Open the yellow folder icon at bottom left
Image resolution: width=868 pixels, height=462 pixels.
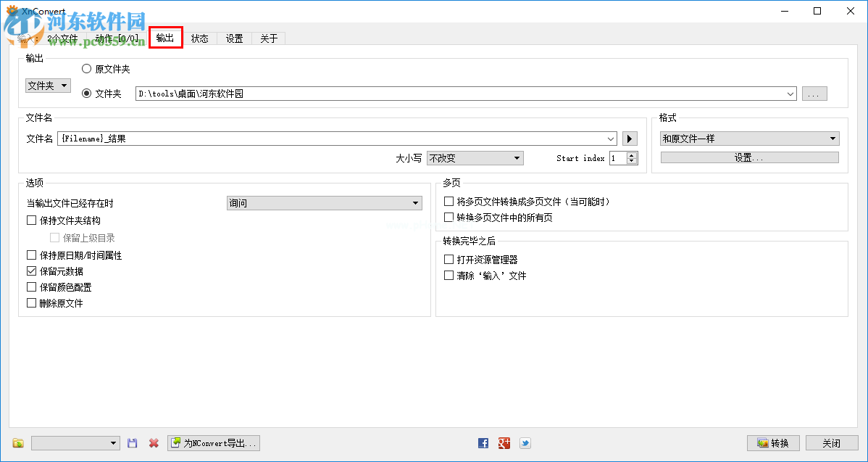pos(17,442)
